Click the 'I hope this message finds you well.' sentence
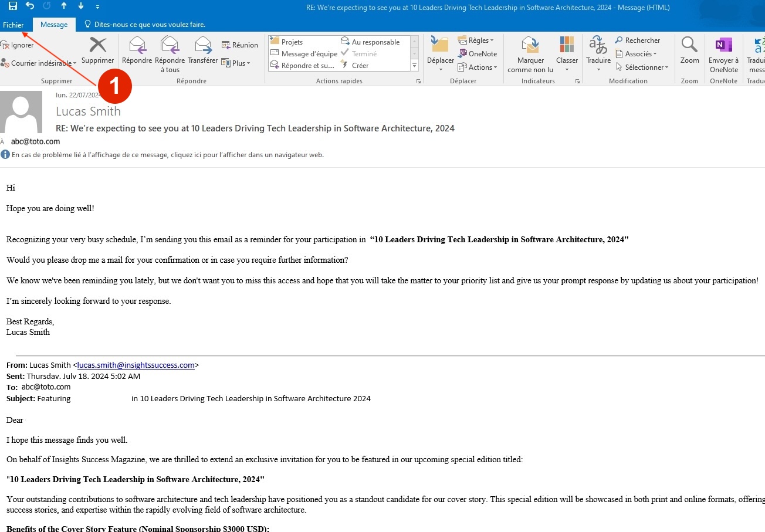This screenshot has height=532, width=765. (x=67, y=440)
